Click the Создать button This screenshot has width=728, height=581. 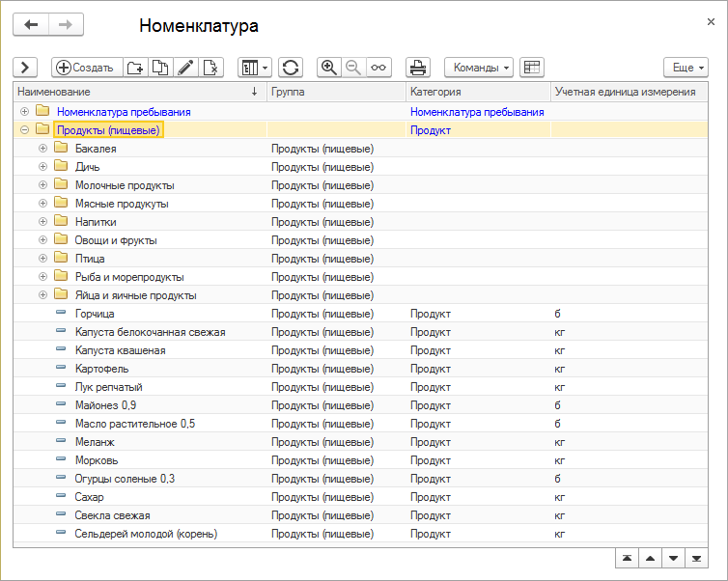coord(86,68)
